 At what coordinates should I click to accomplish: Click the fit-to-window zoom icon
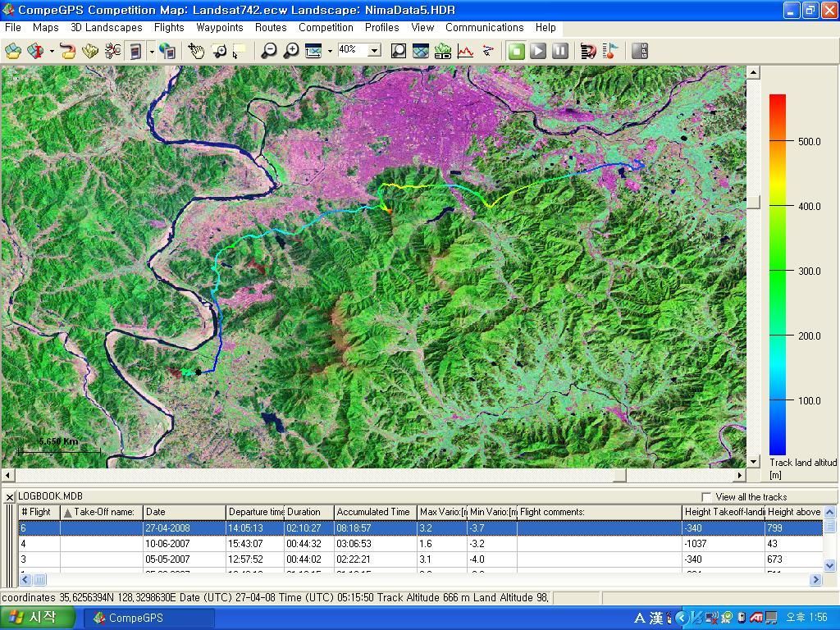tap(313, 52)
